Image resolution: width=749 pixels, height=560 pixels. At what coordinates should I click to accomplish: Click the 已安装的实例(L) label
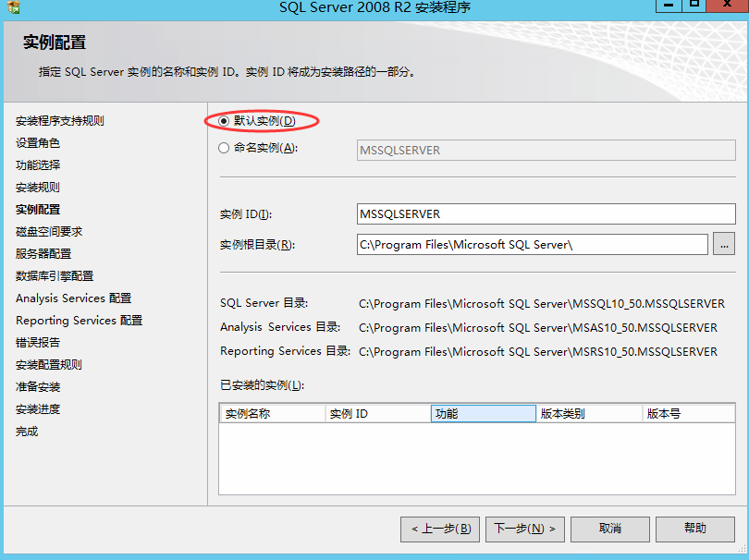tap(262, 384)
